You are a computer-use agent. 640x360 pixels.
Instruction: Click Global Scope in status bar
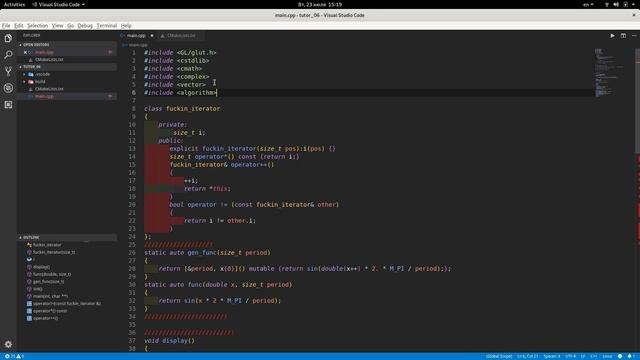point(499,356)
